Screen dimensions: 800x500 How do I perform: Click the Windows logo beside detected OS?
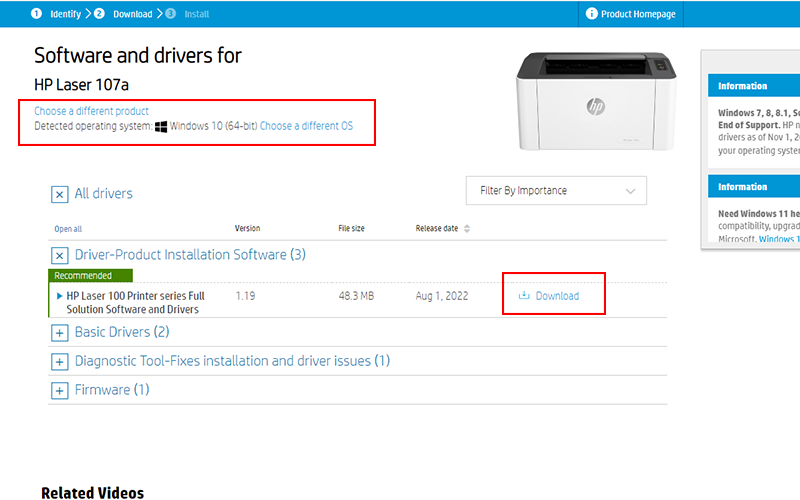point(161,127)
